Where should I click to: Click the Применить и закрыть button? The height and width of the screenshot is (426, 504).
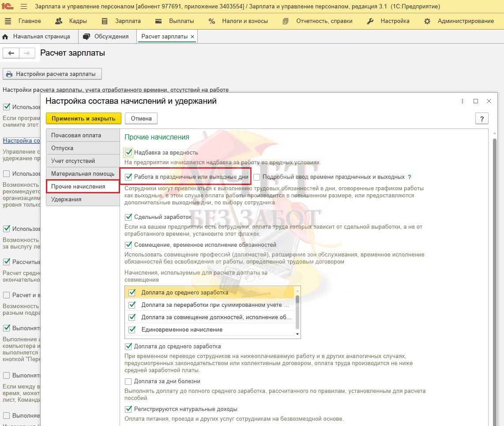click(83, 118)
